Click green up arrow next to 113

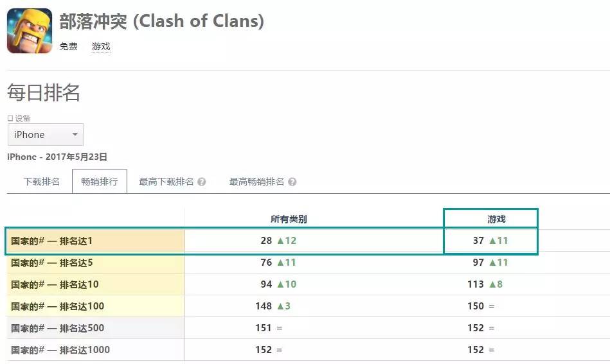click(x=492, y=284)
